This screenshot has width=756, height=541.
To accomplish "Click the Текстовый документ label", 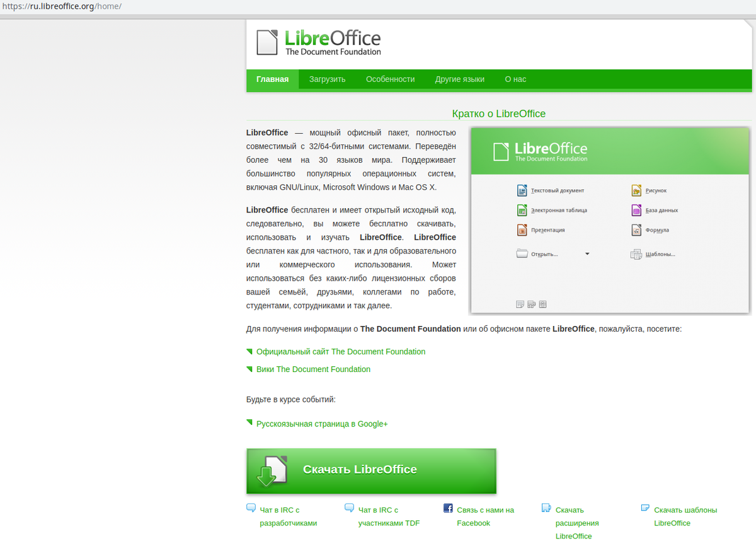I will [x=558, y=190].
